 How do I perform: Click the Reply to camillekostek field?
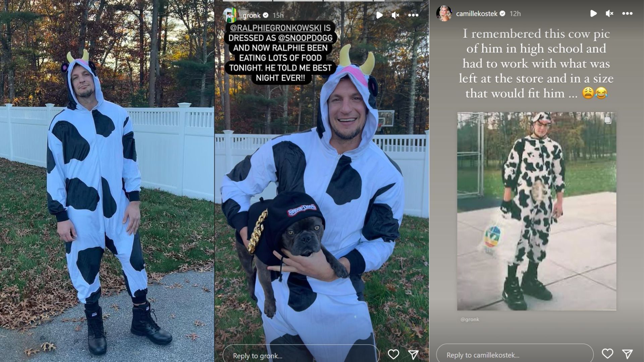coord(515,355)
